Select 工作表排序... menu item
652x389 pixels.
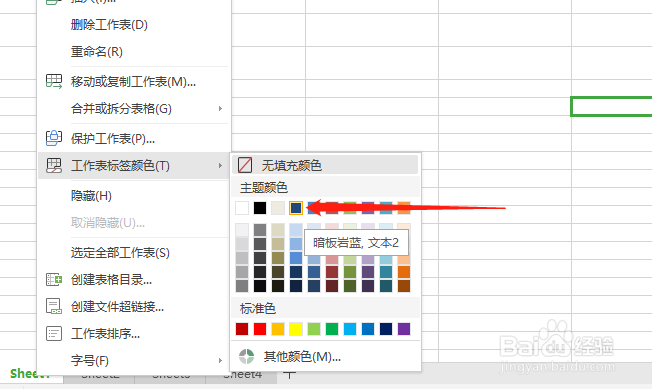tap(105, 333)
